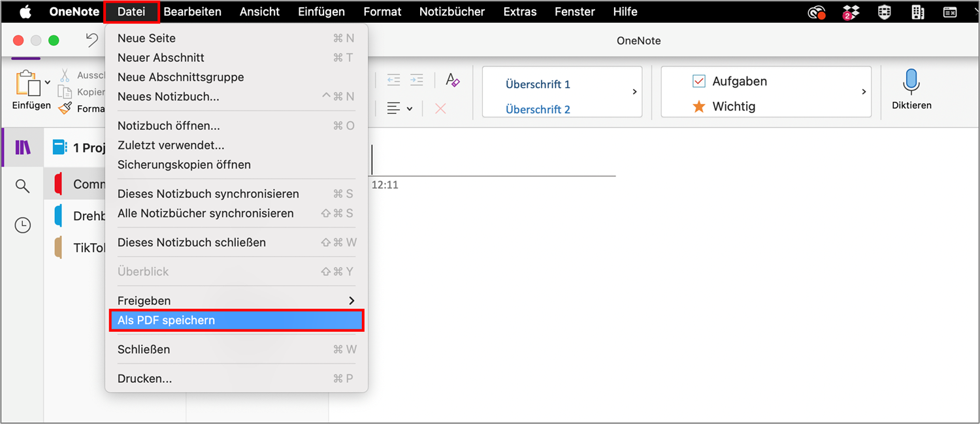Open the notebooks library sidebar icon

pos(23,147)
